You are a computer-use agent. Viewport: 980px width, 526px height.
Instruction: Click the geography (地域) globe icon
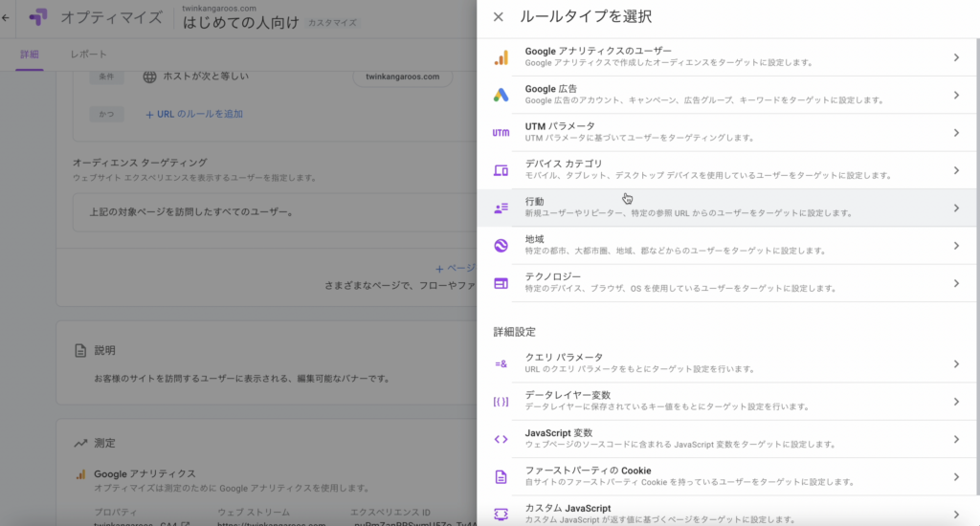501,246
